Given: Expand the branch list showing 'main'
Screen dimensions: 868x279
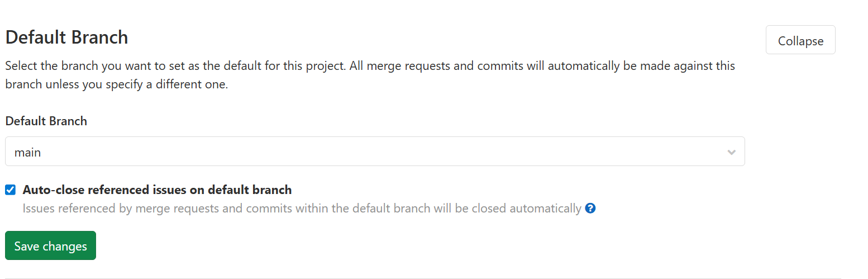Looking at the screenshot, I should tap(374, 152).
